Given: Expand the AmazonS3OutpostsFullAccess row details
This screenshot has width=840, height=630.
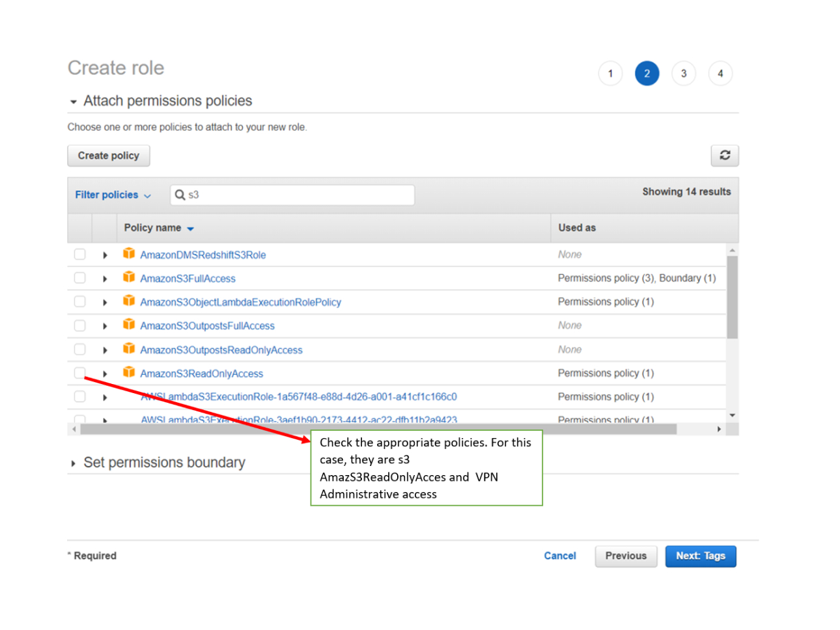Looking at the screenshot, I should click(x=105, y=326).
